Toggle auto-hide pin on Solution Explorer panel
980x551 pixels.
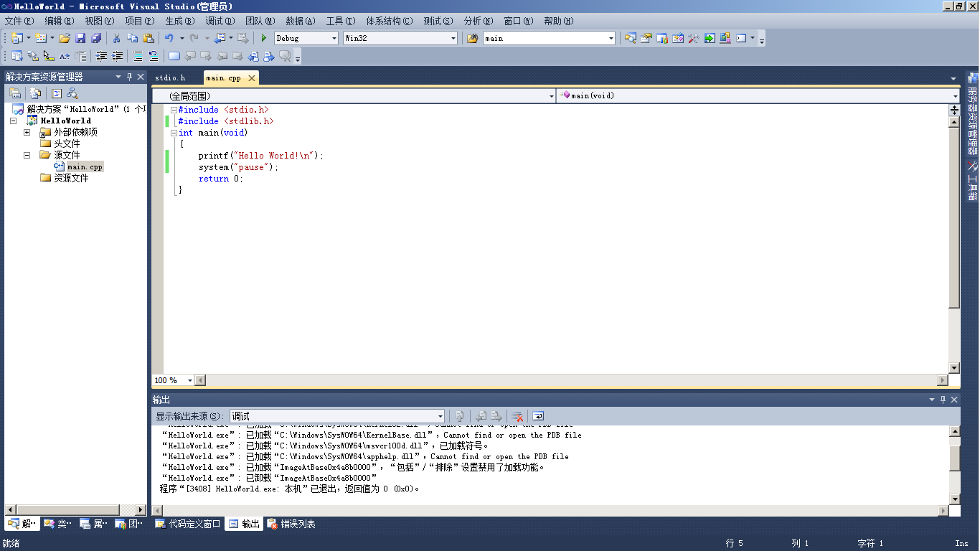[x=130, y=77]
